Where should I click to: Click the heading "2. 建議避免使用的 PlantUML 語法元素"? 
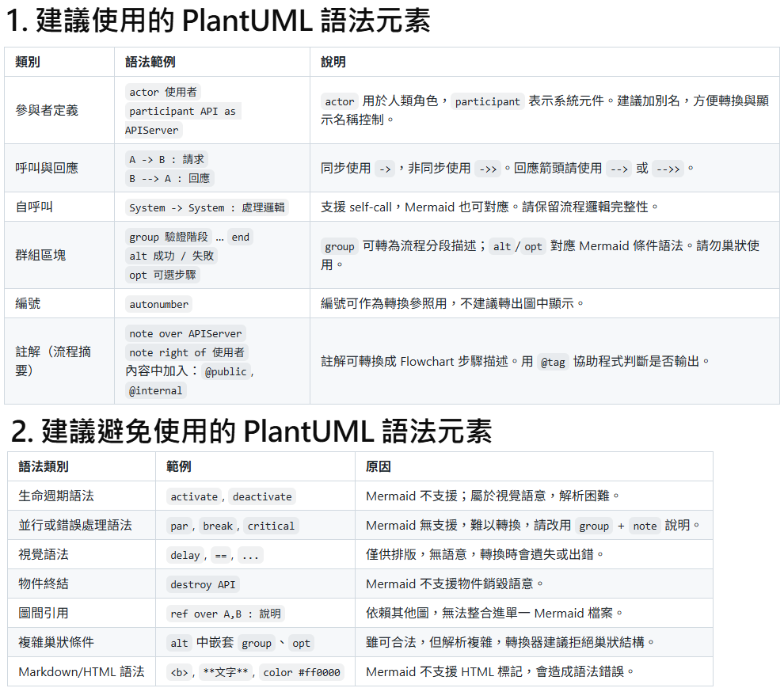252,431
